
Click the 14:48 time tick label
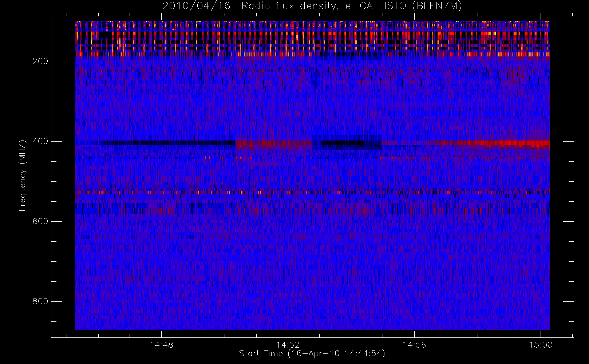point(161,345)
